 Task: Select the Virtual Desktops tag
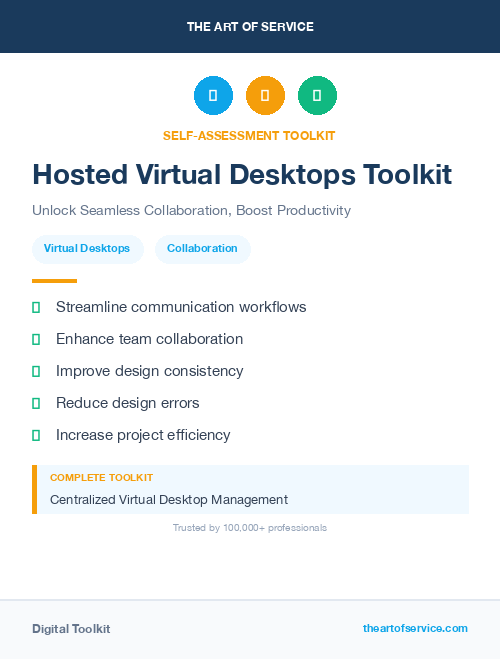88,249
